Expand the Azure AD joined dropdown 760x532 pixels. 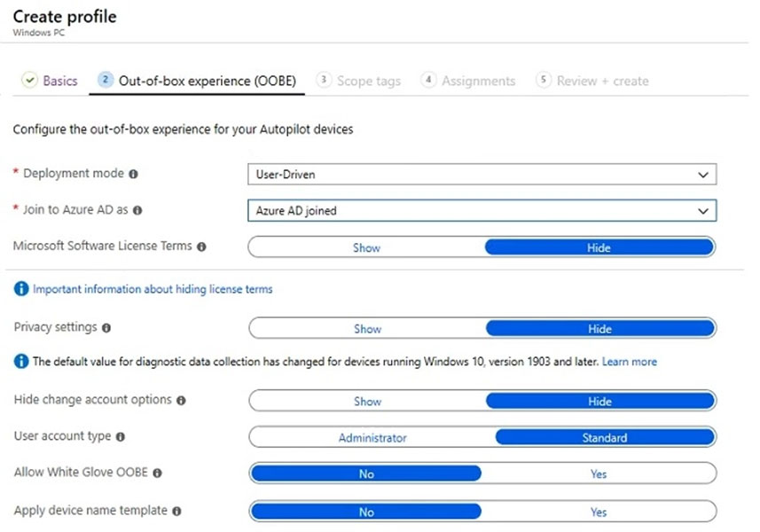pyautogui.click(x=482, y=211)
